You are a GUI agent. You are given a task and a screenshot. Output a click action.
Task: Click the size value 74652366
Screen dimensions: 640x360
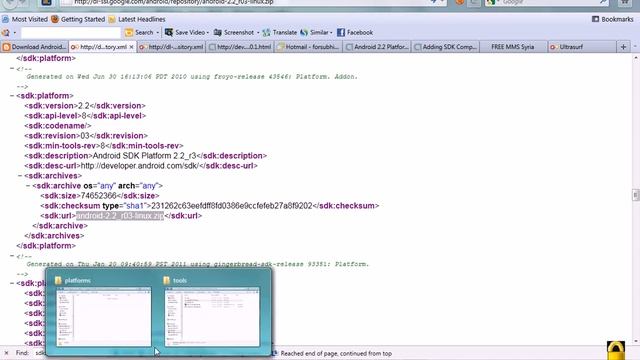point(98,196)
